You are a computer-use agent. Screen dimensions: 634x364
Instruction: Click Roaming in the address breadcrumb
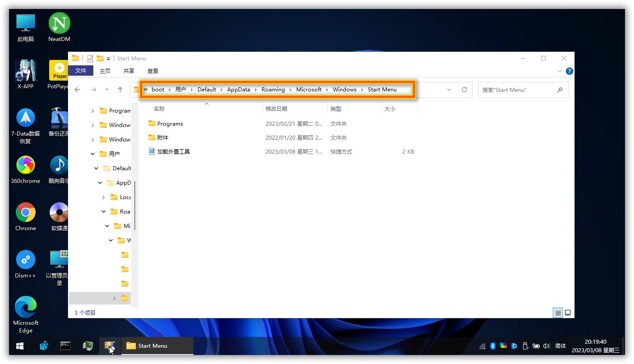pyautogui.click(x=273, y=90)
